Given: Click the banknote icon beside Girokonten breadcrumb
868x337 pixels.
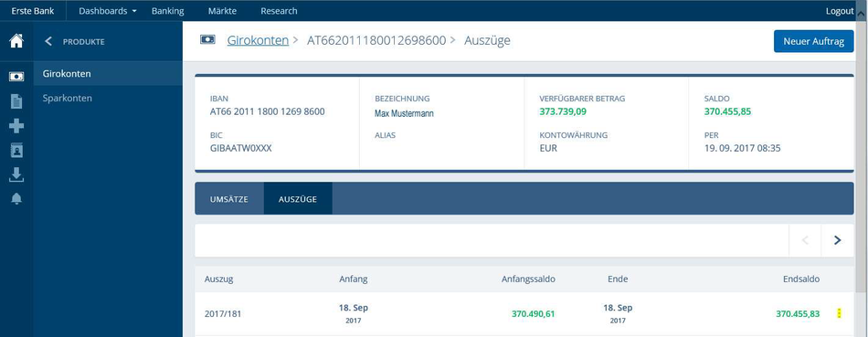Looking at the screenshot, I should (x=207, y=40).
